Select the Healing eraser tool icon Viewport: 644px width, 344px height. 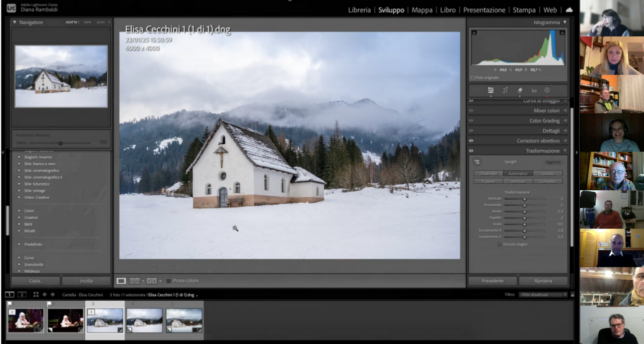[519, 90]
